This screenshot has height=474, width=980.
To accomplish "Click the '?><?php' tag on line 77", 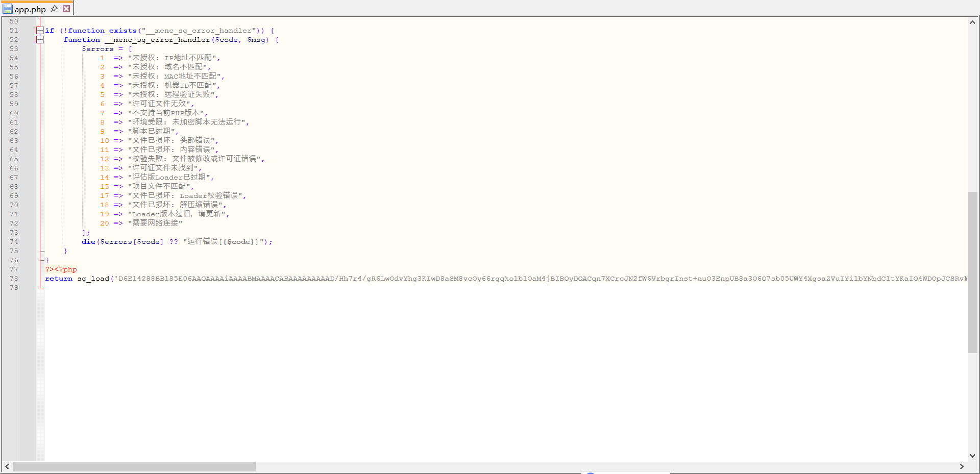I will pyautogui.click(x=61, y=269).
